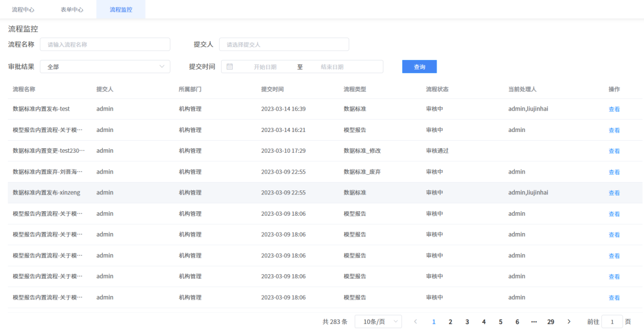The image size is (644, 330).
Task: Go to next page arrow
Action: tap(569, 321)
